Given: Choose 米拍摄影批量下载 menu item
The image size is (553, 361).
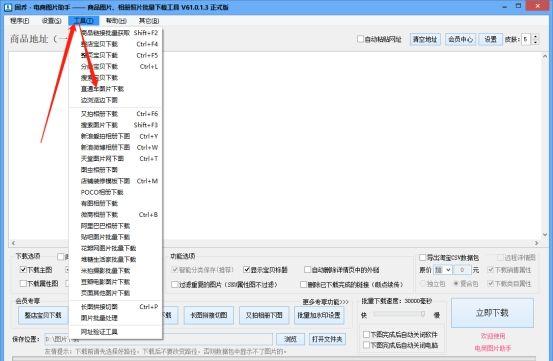Looking at the screenshot, I should coord(116,271).
